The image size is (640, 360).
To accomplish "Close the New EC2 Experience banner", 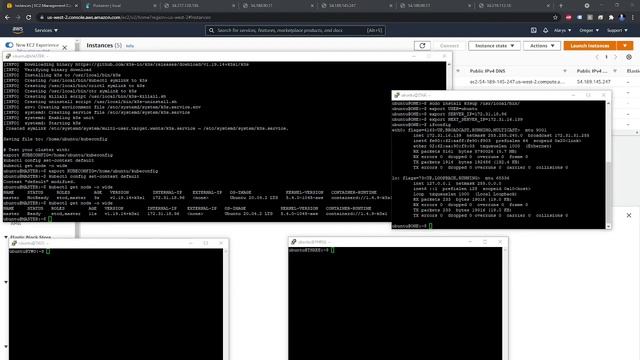I will (64, 48).
